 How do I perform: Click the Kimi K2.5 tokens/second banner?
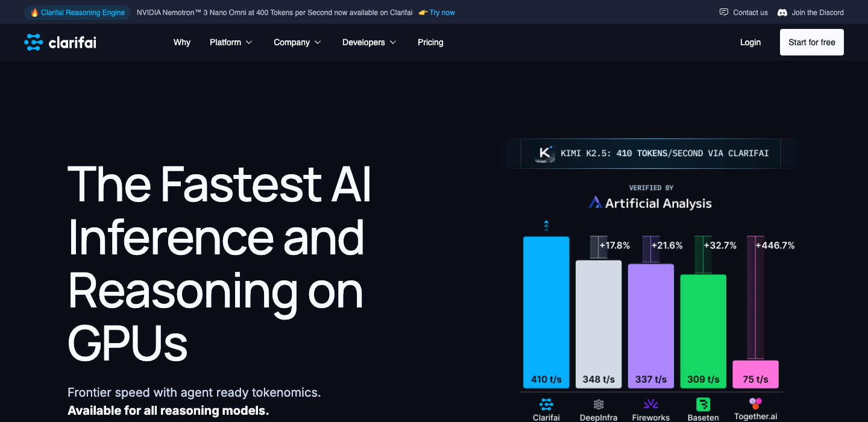(x=651, y=153)
